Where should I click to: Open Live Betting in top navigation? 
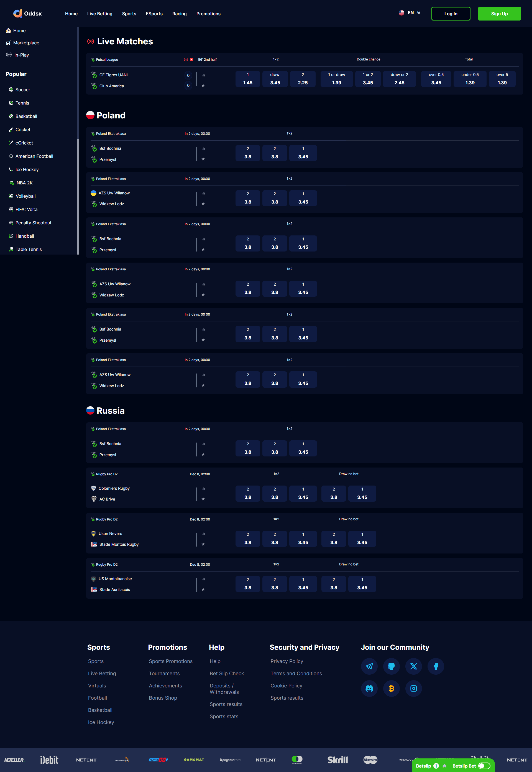[100, 14]
